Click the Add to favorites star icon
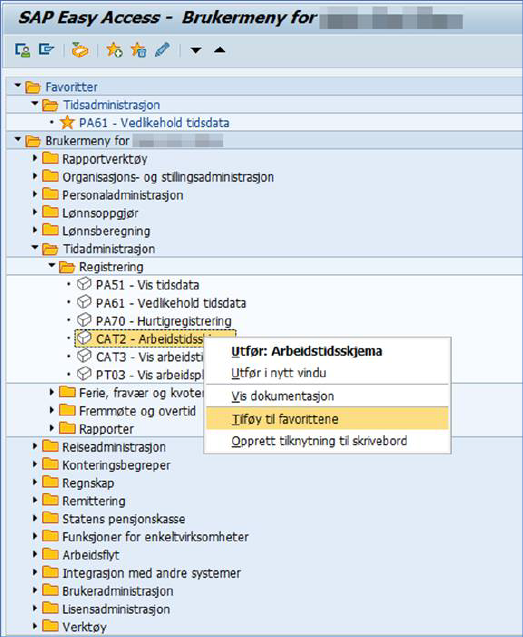 pyautogui.click(x=114, y=50)
